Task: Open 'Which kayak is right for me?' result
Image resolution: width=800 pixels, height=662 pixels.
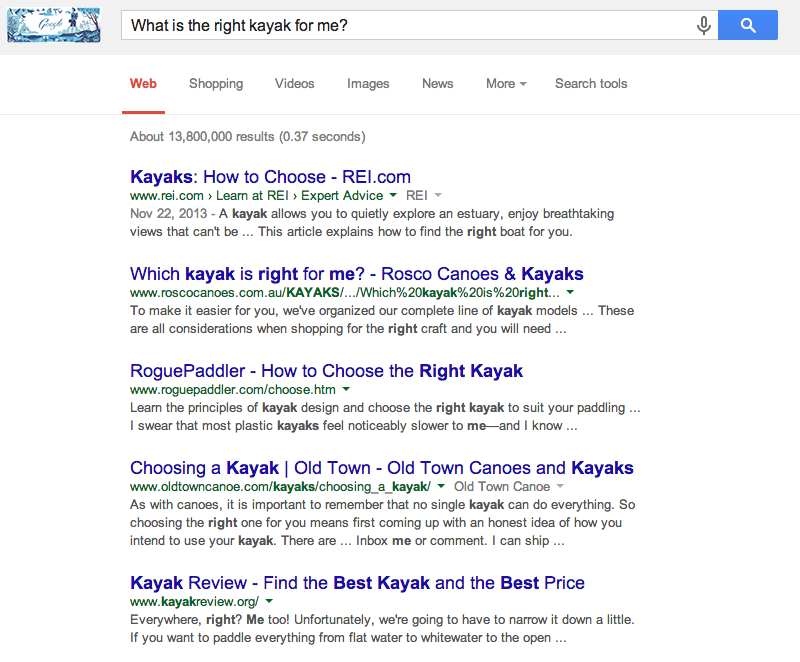Action: [x=357, y=274]
